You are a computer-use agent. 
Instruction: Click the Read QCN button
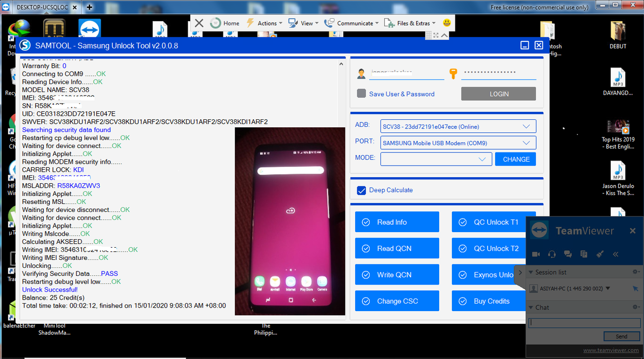[x=397, y=248]
